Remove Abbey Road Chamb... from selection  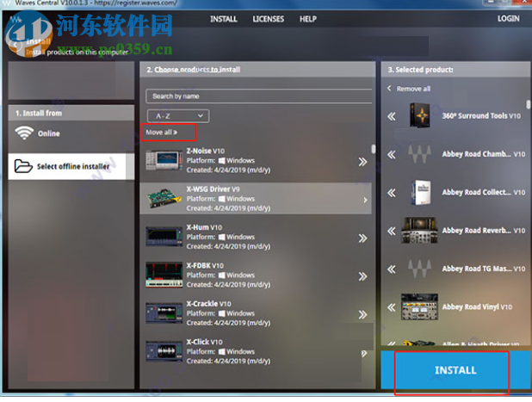tap(392, 155)
